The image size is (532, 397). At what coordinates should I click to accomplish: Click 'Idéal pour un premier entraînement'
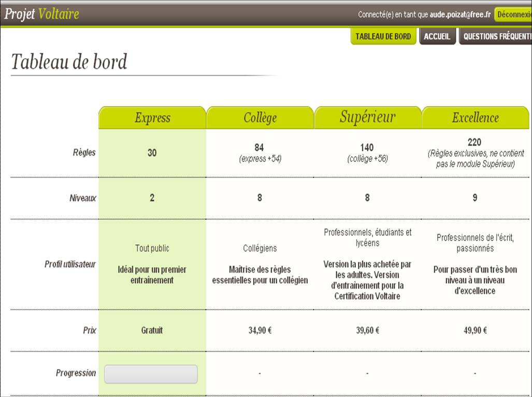(152, 275)
